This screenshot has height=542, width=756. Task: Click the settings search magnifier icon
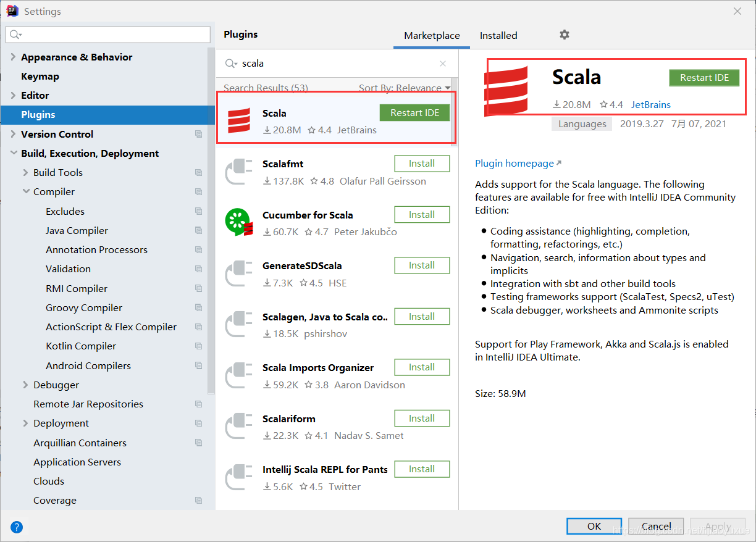(x=16, y=35)
